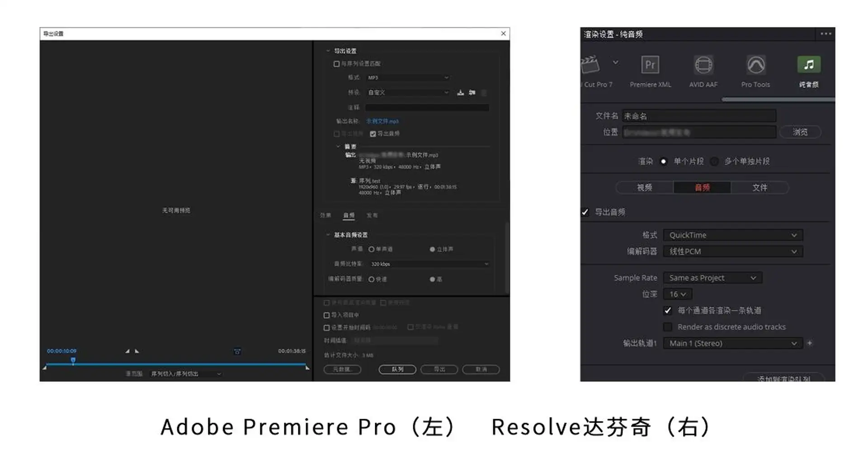Click the 取消 cancel button
This screenshot has width=868, height=471.
481,370
